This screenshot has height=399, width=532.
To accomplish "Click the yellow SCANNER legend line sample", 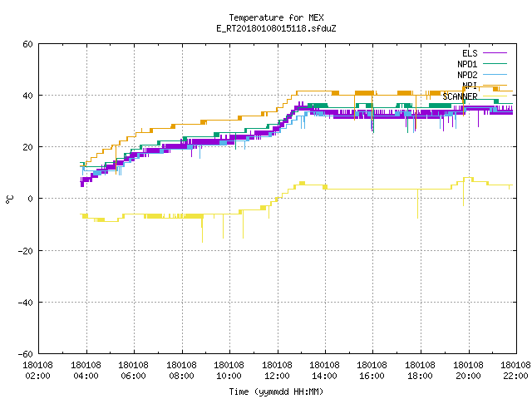I will (495, 96).
